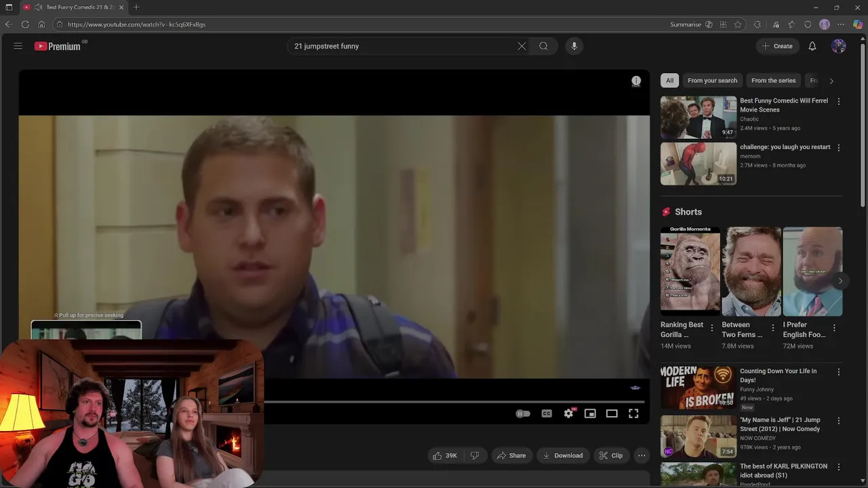Open browser home page
The height and width of the screenshot is (488, 868).
click(41, 24)
